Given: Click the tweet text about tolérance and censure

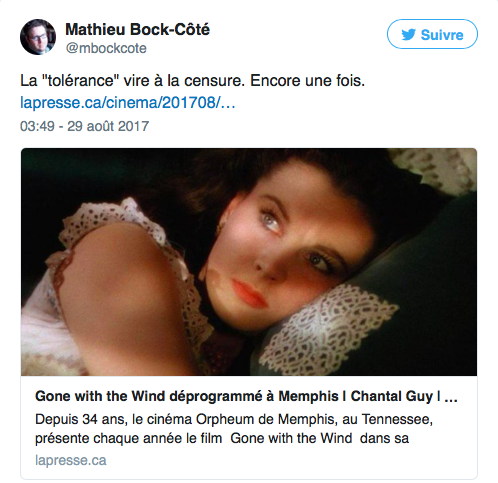Looking at the screenshot, I should coord(193,81).
